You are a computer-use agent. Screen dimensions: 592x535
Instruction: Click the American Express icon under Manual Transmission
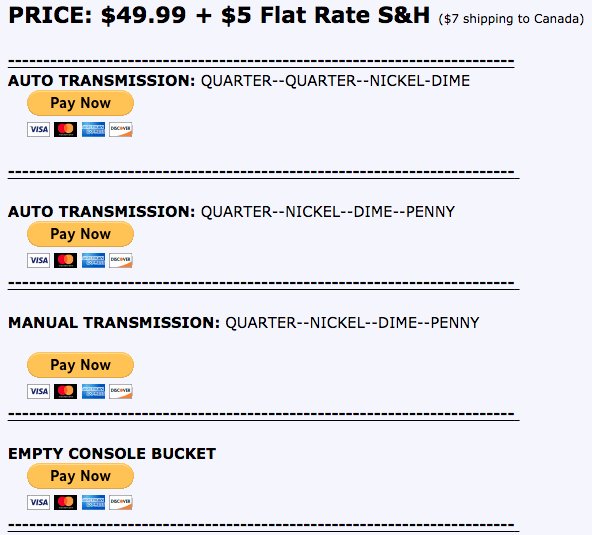tap(93, 391)
